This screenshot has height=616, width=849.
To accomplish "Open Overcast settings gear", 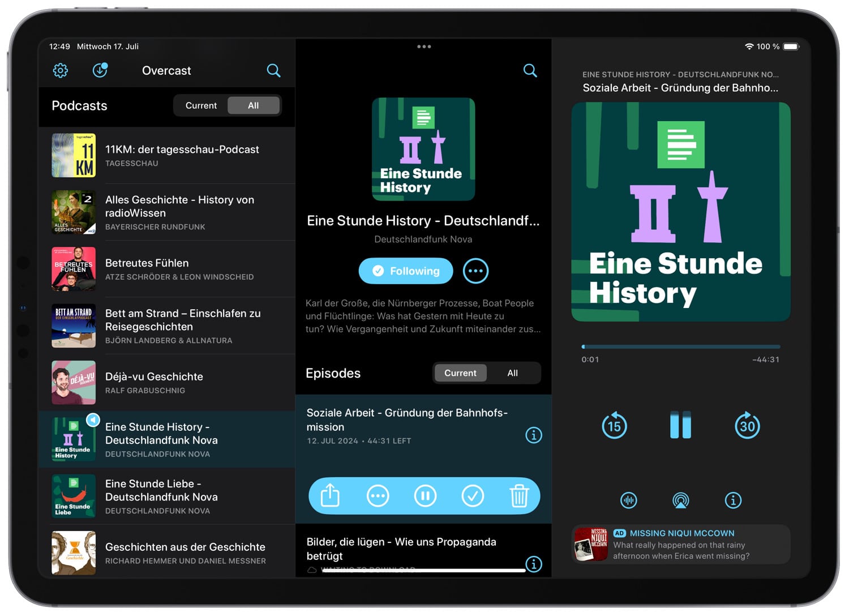I will click(61, 70).
